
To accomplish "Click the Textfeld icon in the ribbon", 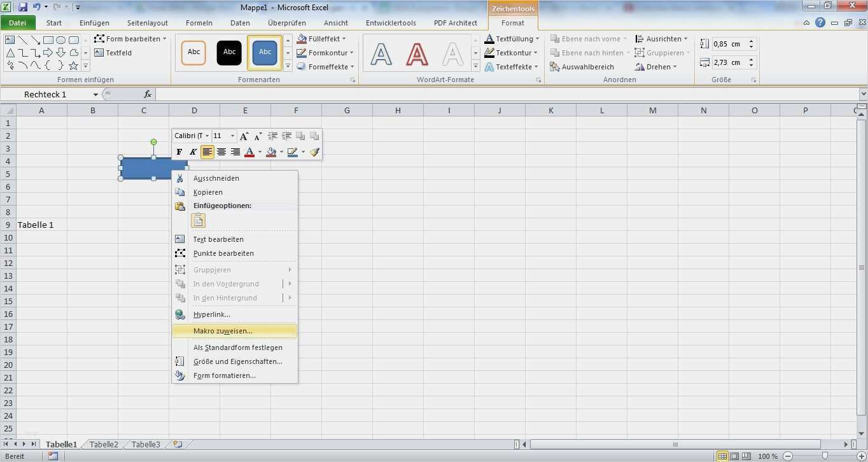I will (100, 53).
